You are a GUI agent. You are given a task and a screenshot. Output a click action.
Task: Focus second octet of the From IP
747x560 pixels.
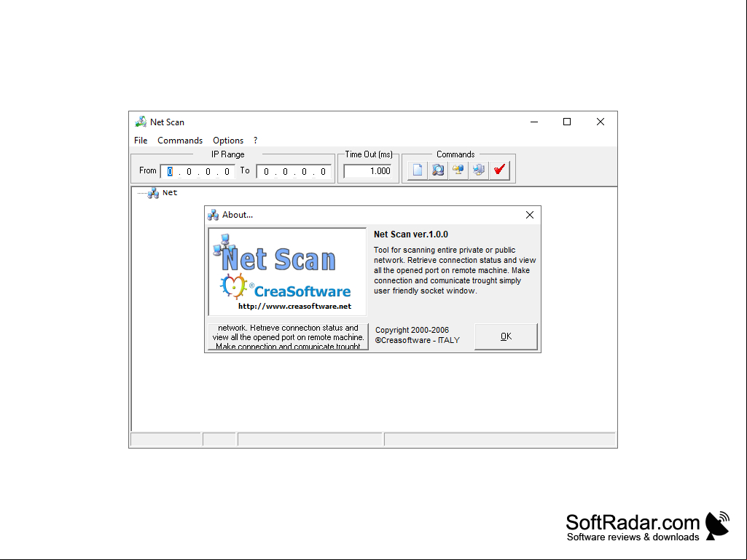189,171
